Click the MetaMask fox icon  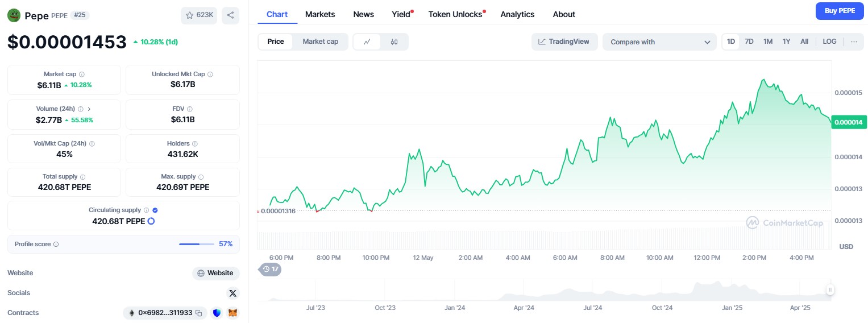point(232,313)
